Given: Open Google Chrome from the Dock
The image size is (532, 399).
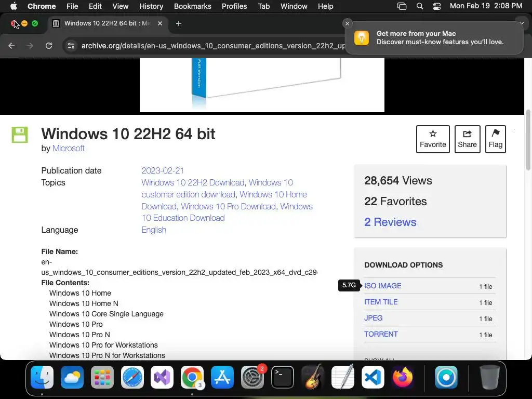Looking at the screenshot, I should point(192,377).
